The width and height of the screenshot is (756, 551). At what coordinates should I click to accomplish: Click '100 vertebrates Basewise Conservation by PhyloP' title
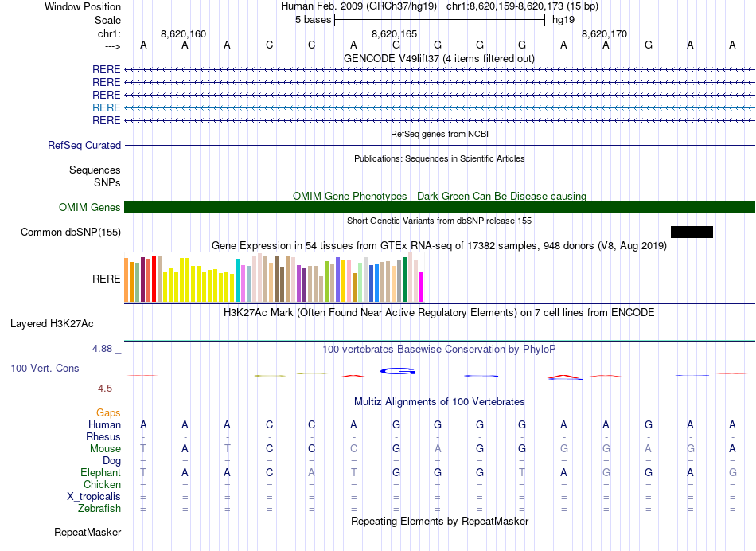(439, 349)
